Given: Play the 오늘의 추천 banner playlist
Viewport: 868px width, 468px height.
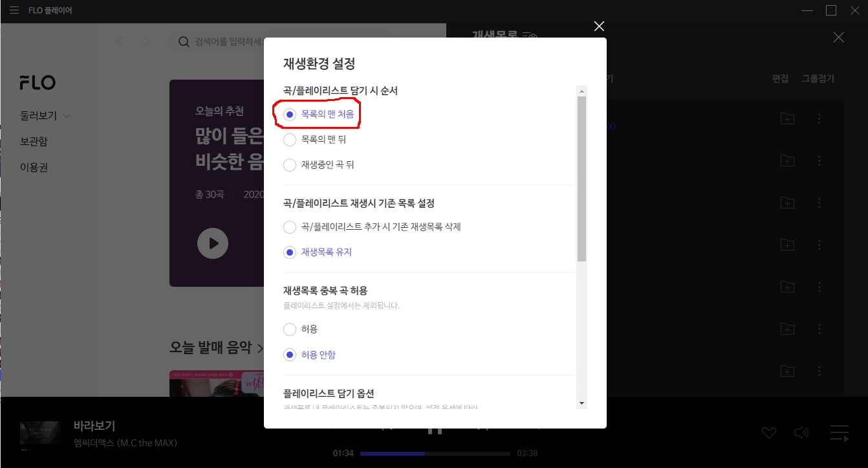Looking at the screenshot, I should (213, 244).
